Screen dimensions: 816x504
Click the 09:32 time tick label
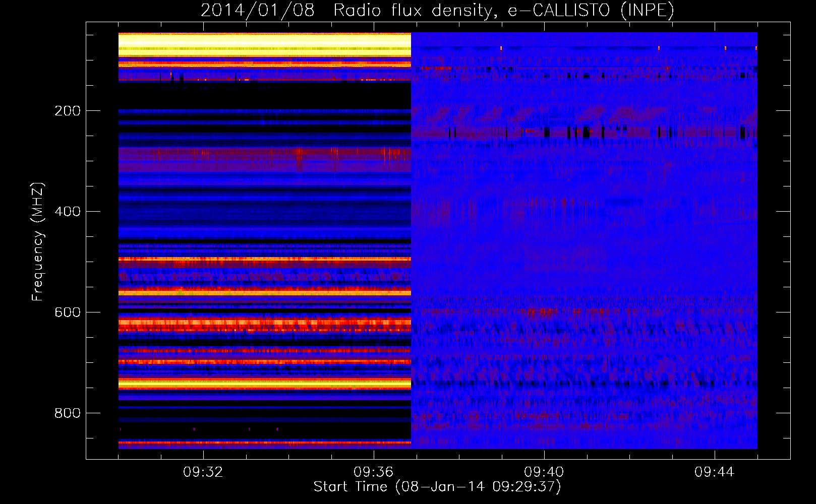pos(203,472)
